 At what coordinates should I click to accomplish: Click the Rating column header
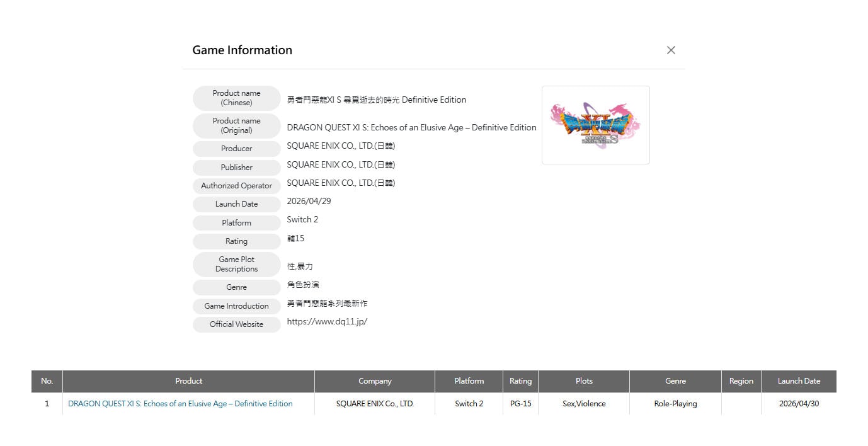[520, 381]
